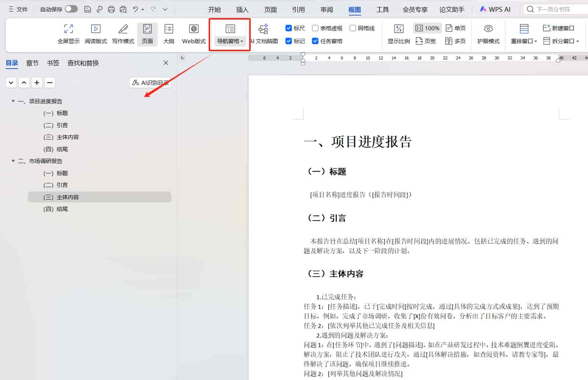Switch to 大纲 outline view

(169, 34)
